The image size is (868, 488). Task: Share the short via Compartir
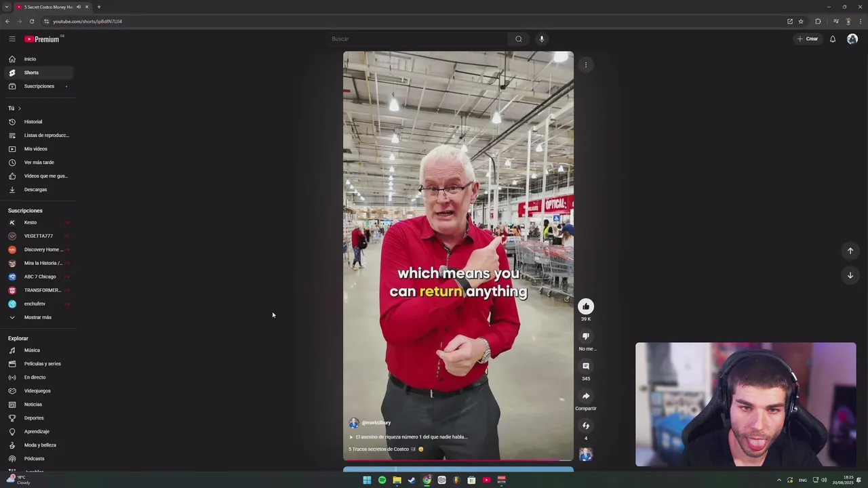click(x=586, y=396)
